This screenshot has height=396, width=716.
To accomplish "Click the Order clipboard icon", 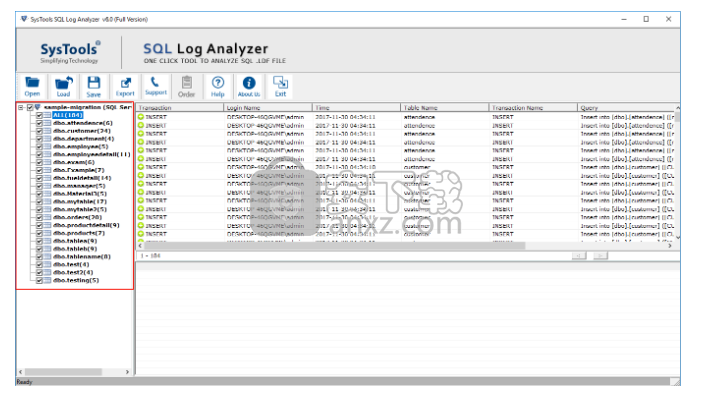I will point(186,83).
